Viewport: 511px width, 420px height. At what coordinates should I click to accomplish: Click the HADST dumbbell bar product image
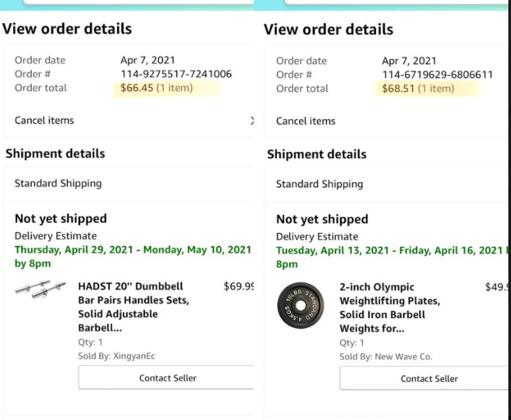point(40,289)
